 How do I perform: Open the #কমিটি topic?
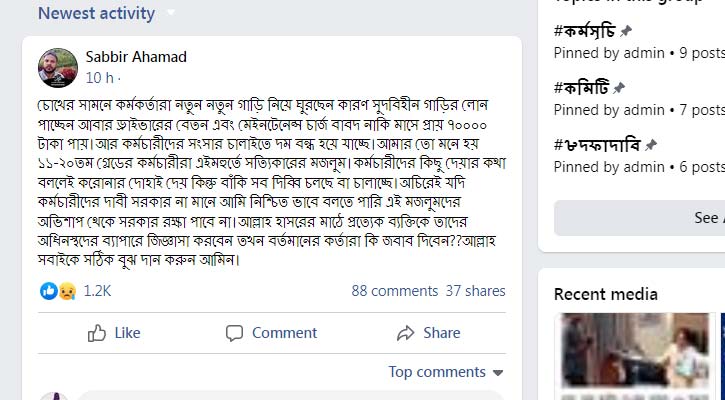582,87
